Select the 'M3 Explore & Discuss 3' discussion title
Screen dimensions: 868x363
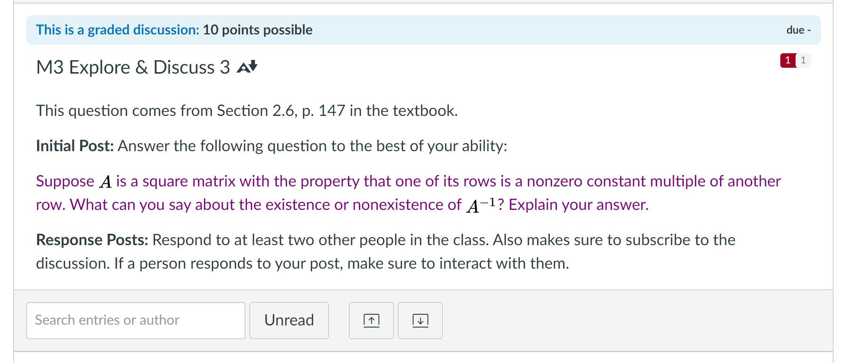[133, 67]
